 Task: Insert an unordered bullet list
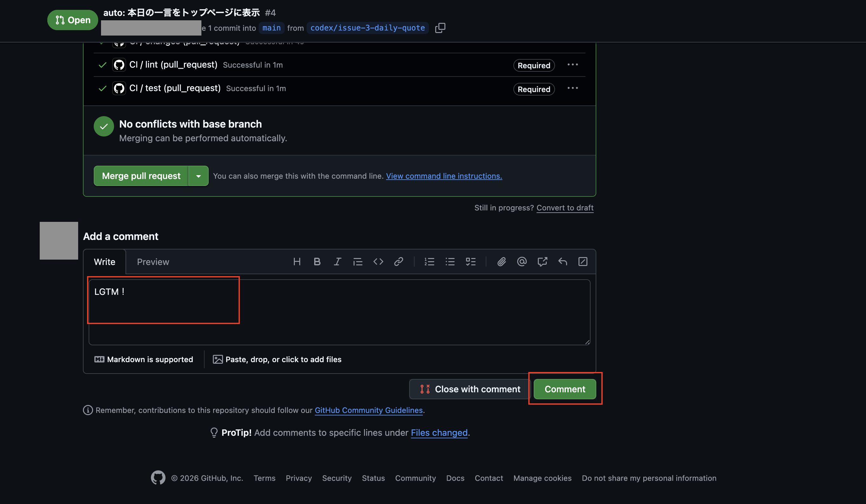(x=450, y=262)
